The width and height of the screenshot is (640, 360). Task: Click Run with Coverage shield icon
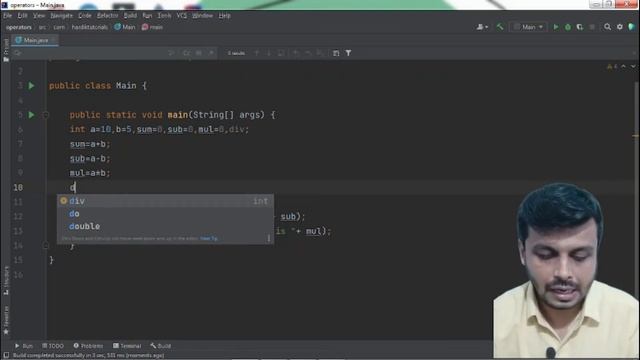click(580, 27)
